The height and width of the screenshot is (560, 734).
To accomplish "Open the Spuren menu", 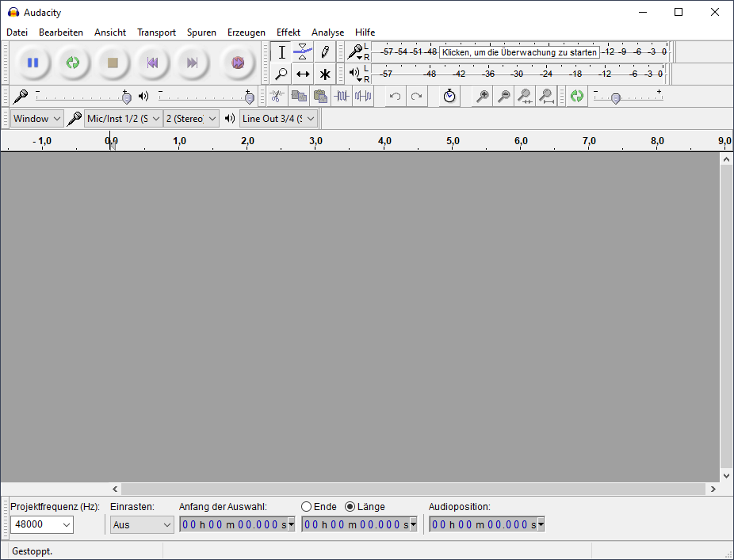I will pos(201,32).
